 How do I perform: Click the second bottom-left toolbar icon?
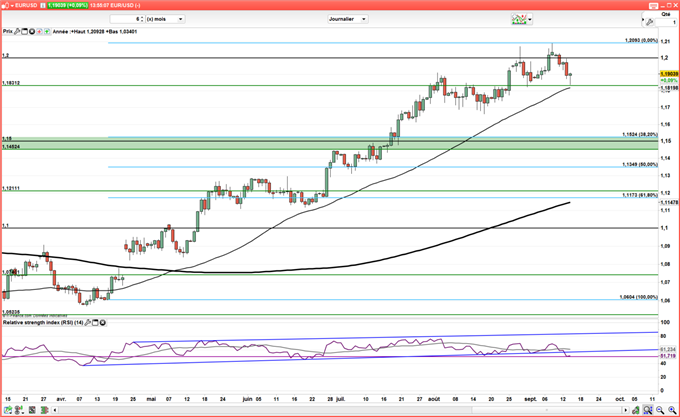pyautogui.click(x=20, y=410)
